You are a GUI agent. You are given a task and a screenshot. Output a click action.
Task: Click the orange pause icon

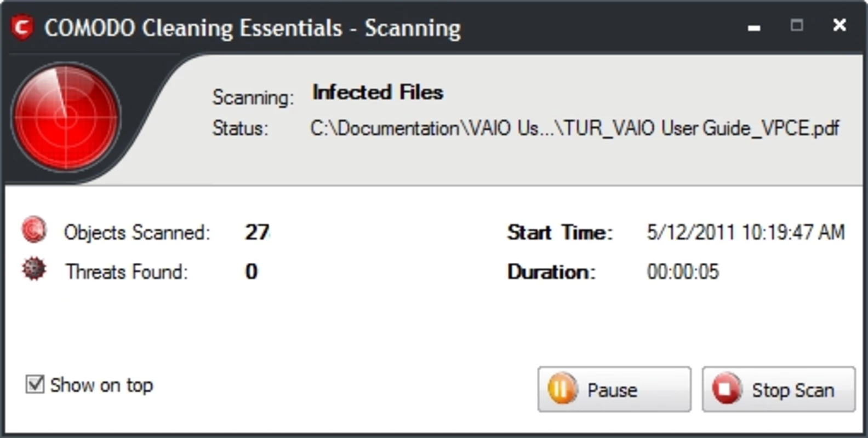click(x=562, y=389)
